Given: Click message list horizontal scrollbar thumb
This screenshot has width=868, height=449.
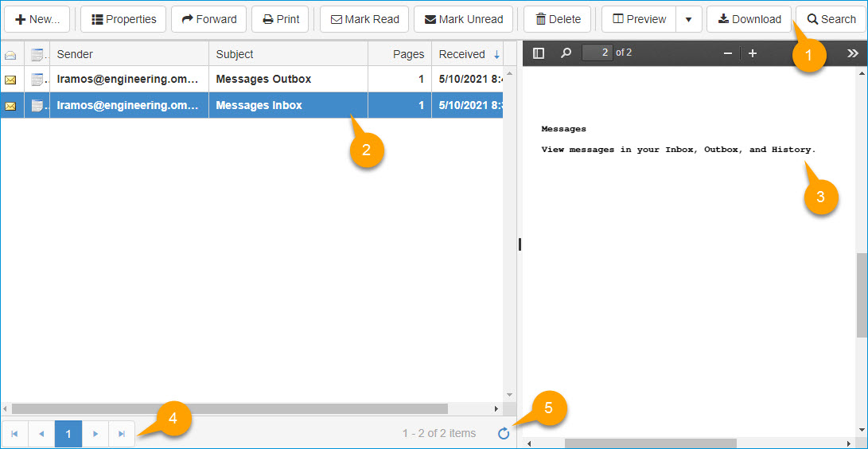Looking at the screenshot, I should point(230,408).
